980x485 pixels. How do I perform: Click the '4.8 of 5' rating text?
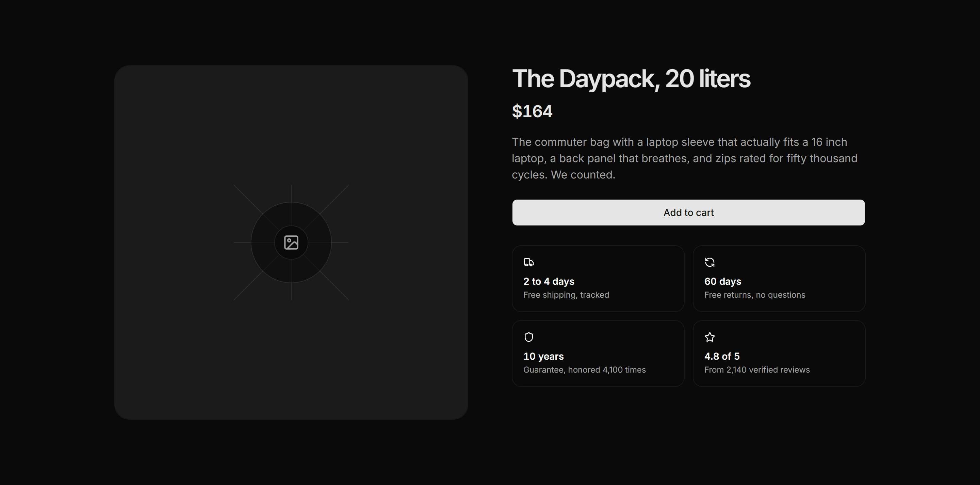click(x=722, y=356)
